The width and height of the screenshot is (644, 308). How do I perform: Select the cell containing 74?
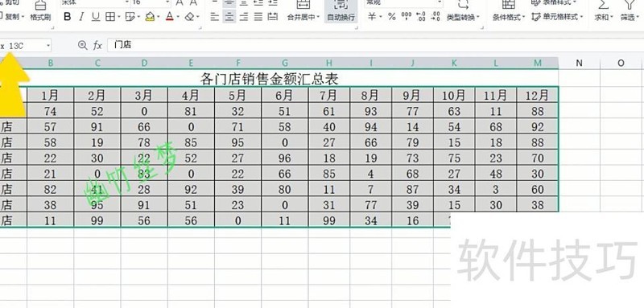51,111
